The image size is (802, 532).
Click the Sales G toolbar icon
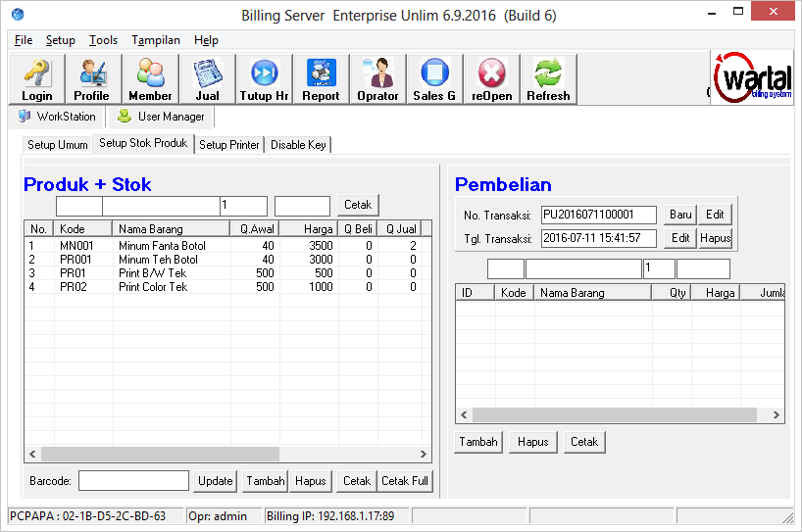(x=434, y=78)
